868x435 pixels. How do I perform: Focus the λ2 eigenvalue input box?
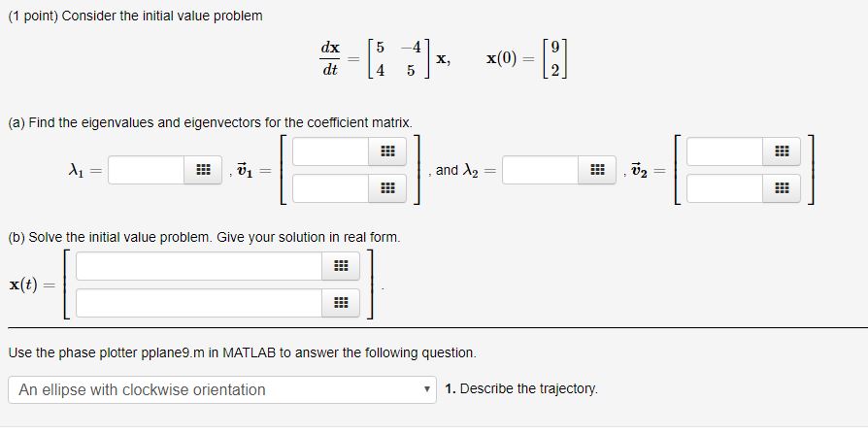pyautogui.click(x=540, y=170)
